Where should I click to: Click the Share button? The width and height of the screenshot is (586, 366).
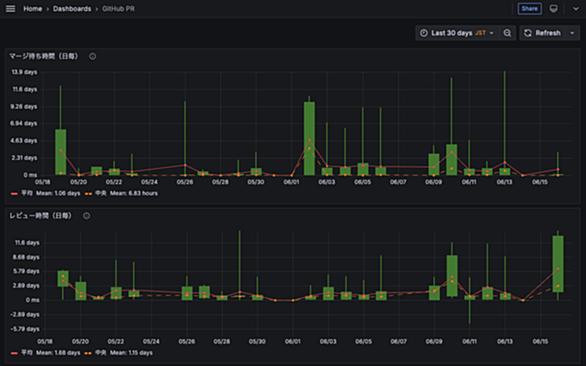(x=530, y=9)
